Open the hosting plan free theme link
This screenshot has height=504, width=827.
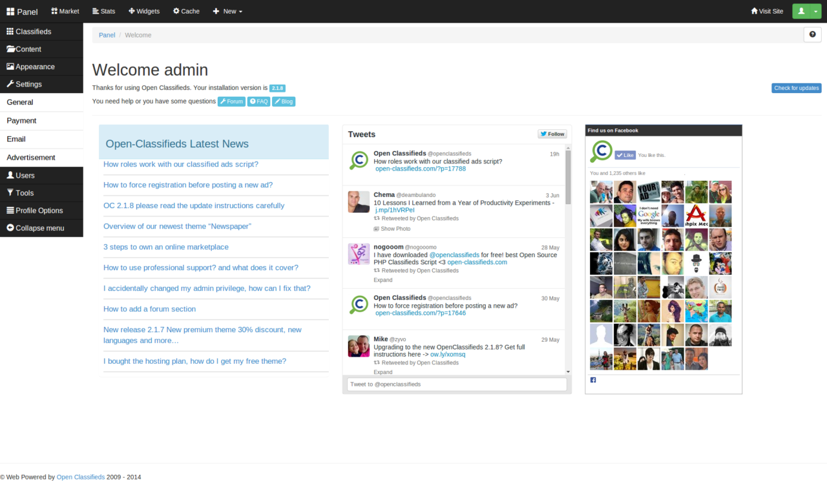click(194, 361)
